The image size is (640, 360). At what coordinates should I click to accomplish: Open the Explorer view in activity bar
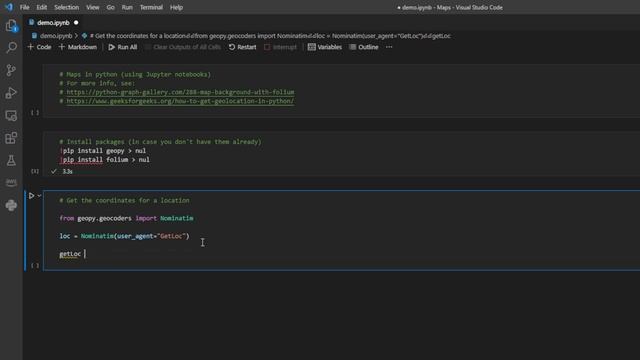(x=11, y=26)
